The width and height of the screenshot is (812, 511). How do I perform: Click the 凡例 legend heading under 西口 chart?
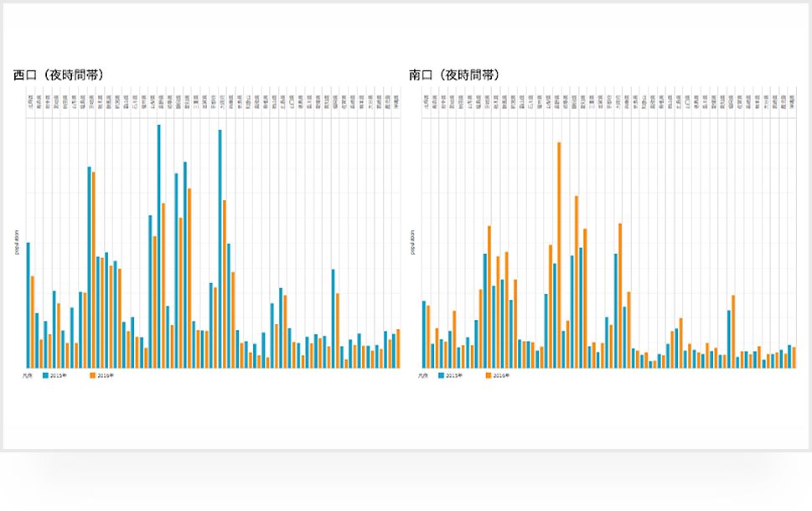tap(28, 376)
